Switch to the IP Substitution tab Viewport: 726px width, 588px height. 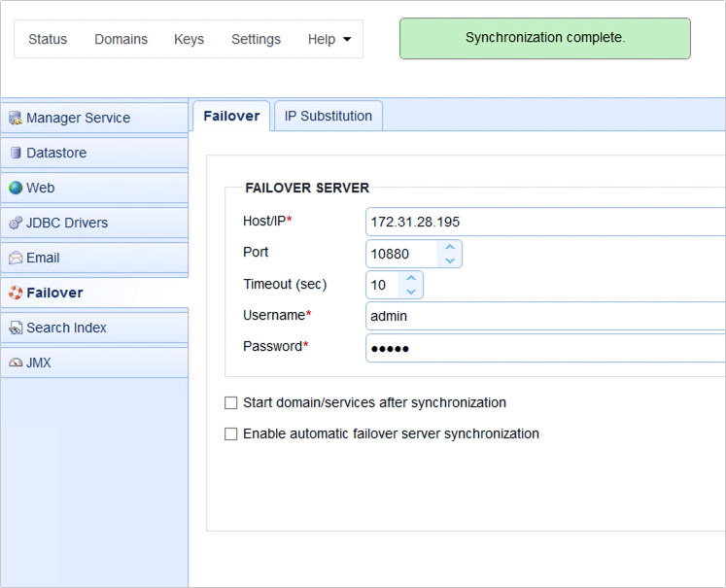[328, 116]
